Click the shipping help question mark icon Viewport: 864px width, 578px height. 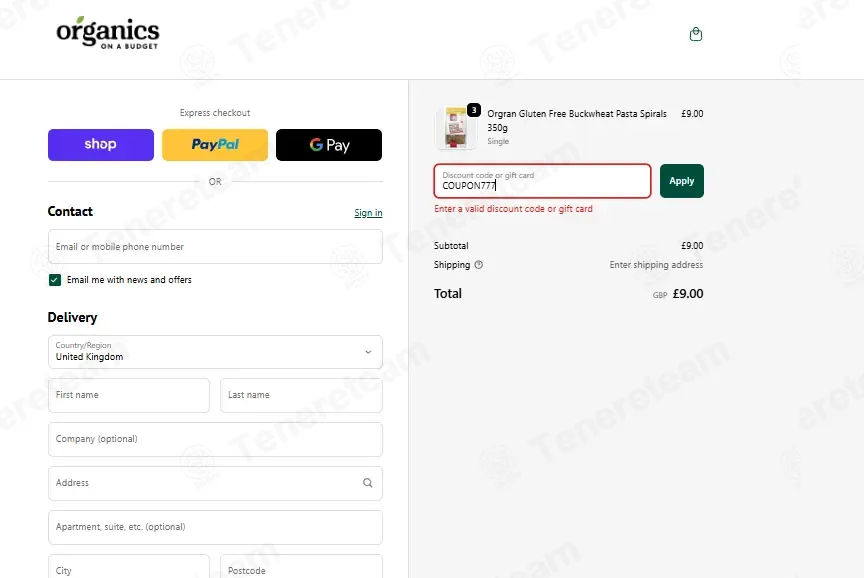pyautogui.click(x=479, y=265)
